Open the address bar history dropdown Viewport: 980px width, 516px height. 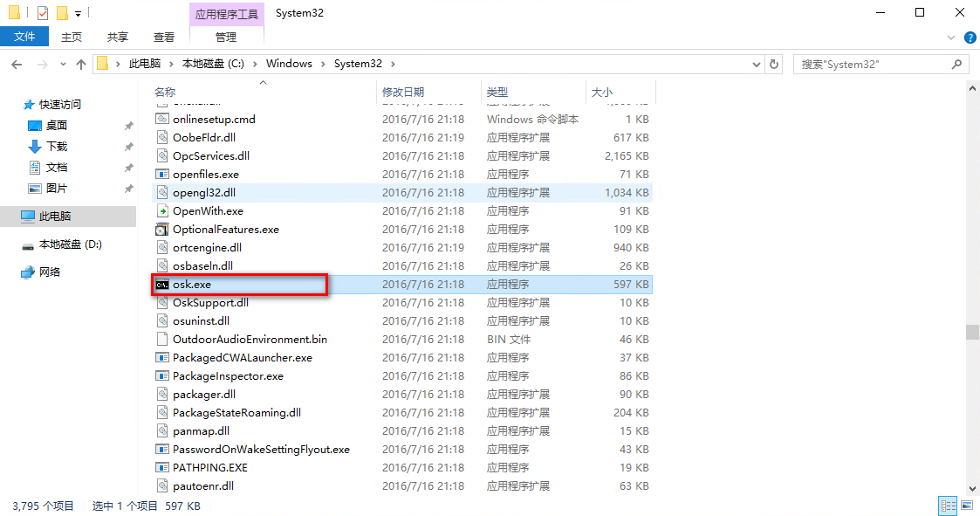757,64
